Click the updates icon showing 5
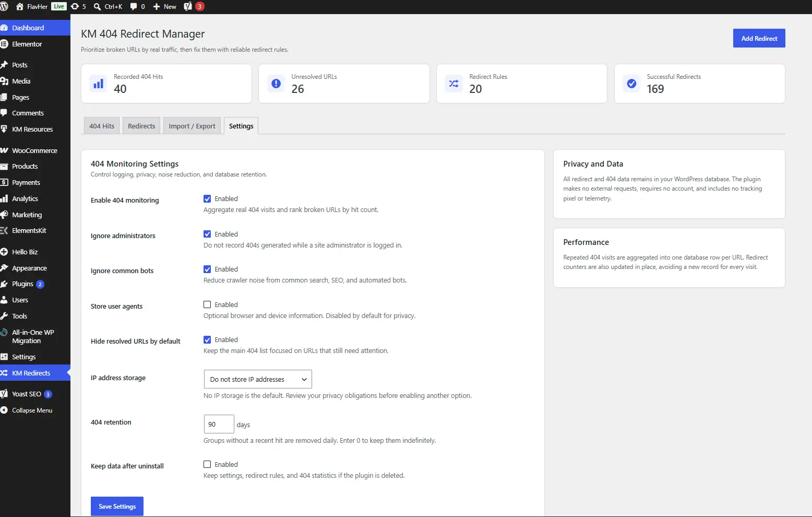 pos(75,7)
